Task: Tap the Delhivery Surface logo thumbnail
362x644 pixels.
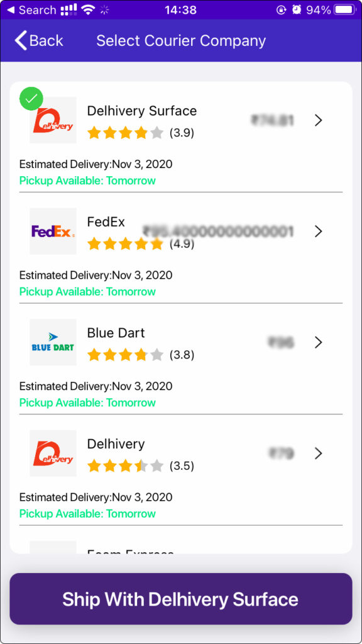Action: pos(53,120)
